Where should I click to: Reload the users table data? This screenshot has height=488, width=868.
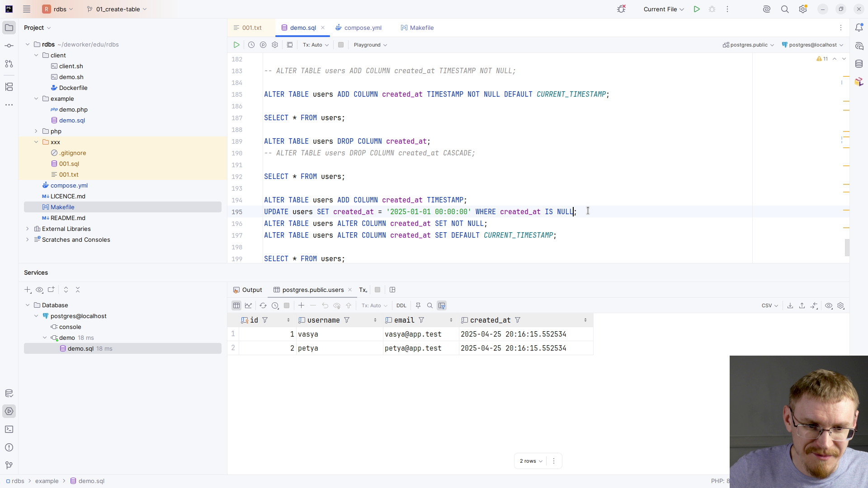263,306
